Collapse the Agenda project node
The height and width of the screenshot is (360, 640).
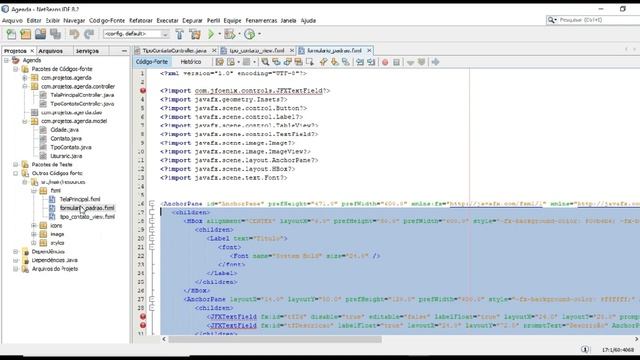[6, 60]
